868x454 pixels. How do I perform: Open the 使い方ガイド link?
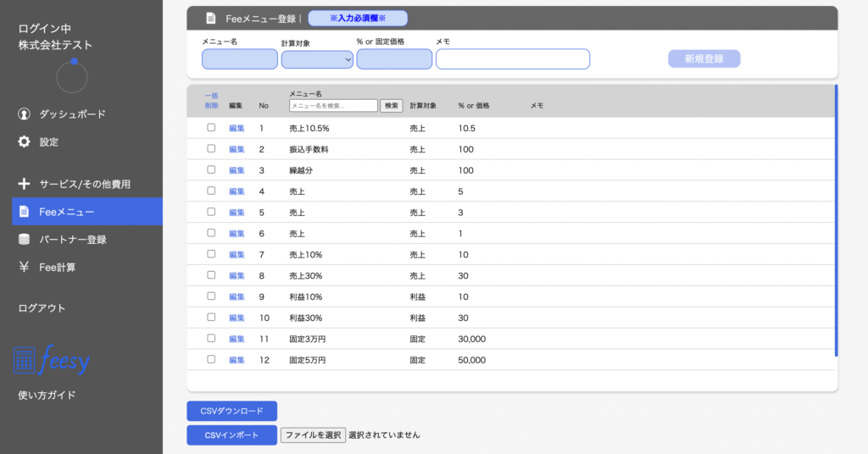pyautogui.click(x=47, y=395)
